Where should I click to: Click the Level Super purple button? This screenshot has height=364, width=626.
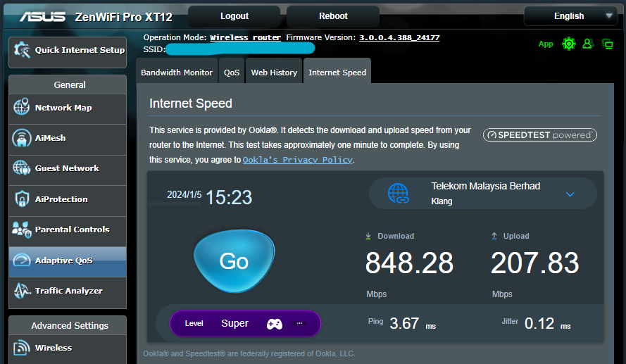(245, 323)
